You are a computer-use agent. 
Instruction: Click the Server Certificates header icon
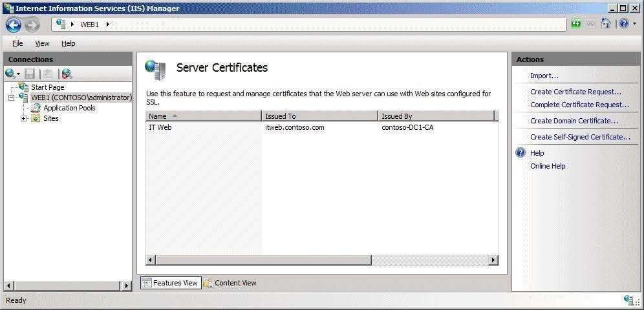click(x=155, y=70)
